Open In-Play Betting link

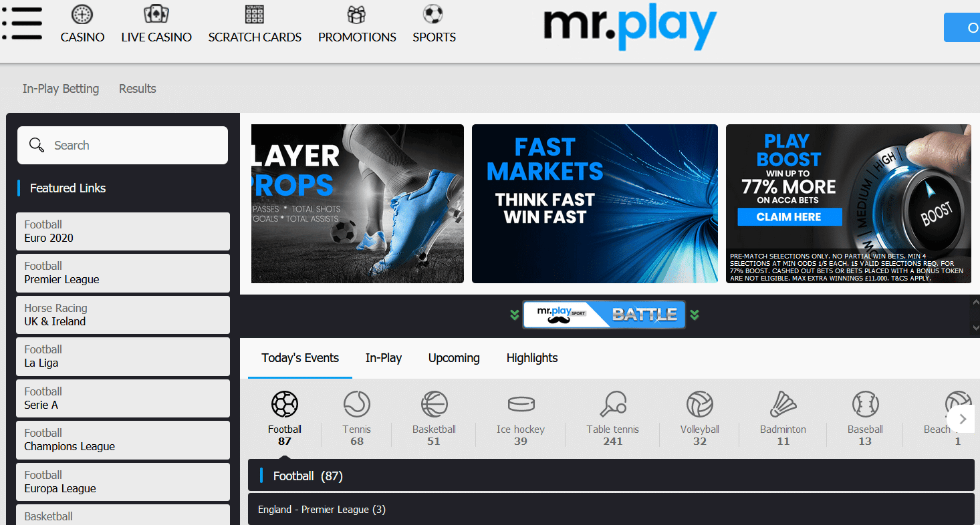(61, 89)
